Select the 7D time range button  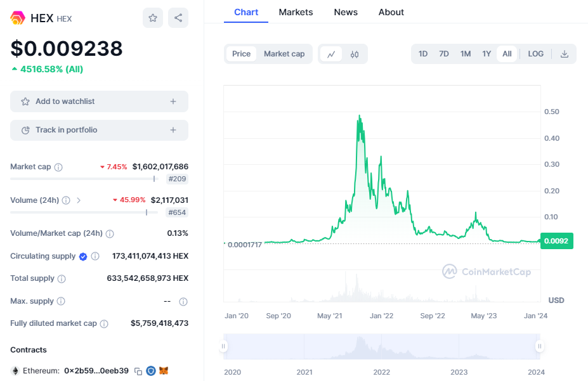coord(444,54)
